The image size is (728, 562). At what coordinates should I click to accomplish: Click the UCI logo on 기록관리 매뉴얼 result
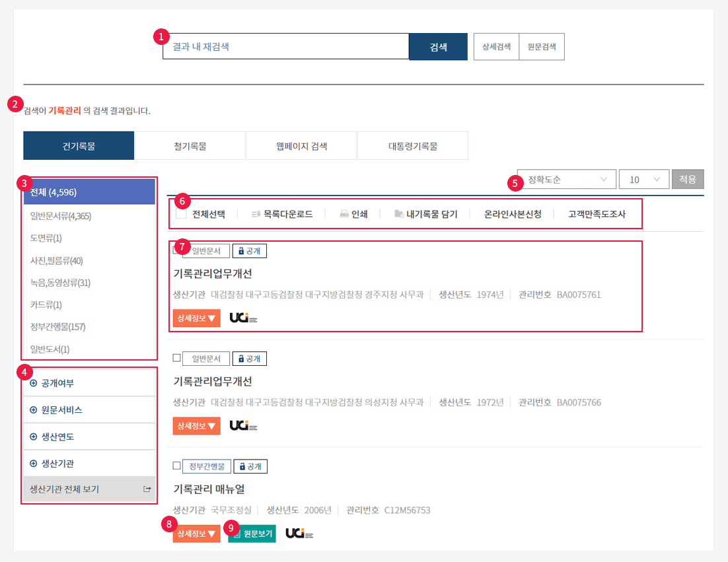click(x=299, y=533)
